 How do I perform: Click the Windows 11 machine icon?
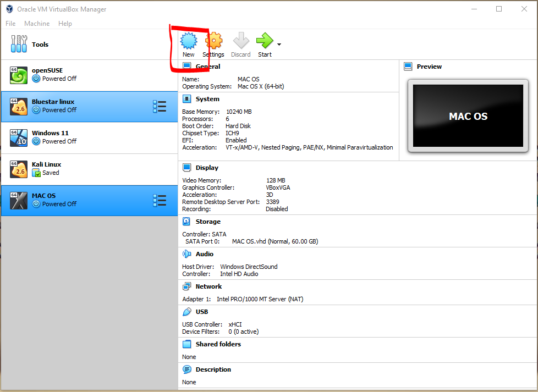point(18,137)
